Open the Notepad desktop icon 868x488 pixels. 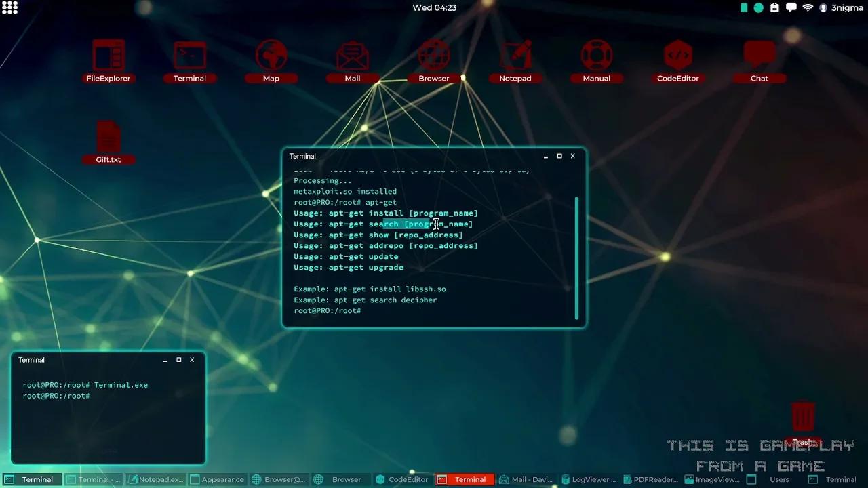[x=515, y=61]
